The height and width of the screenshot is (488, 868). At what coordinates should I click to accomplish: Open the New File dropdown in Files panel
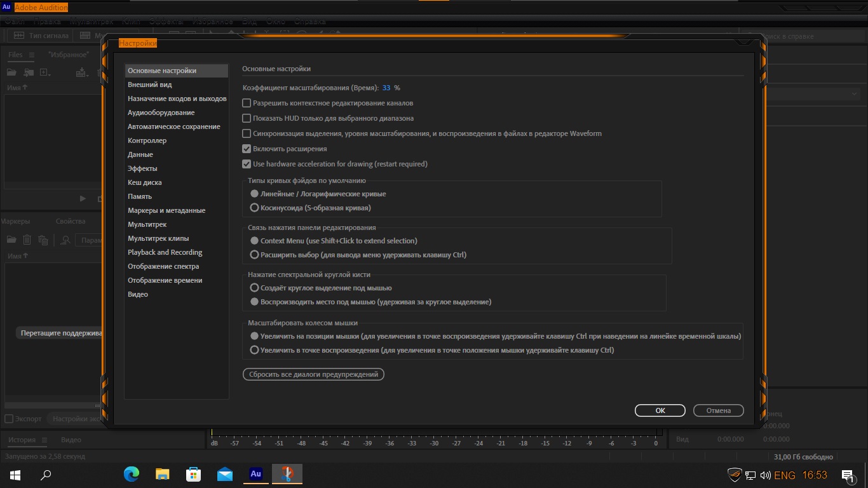44,73
